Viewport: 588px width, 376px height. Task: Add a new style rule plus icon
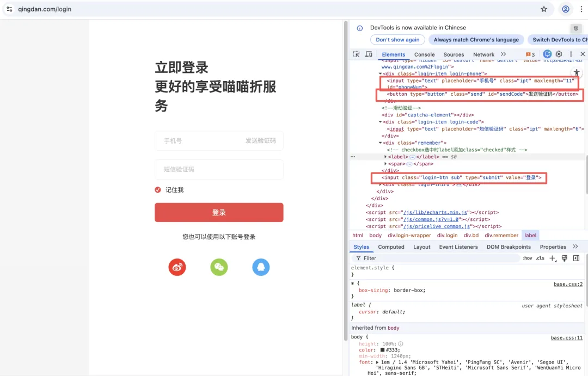click(553, 258)
